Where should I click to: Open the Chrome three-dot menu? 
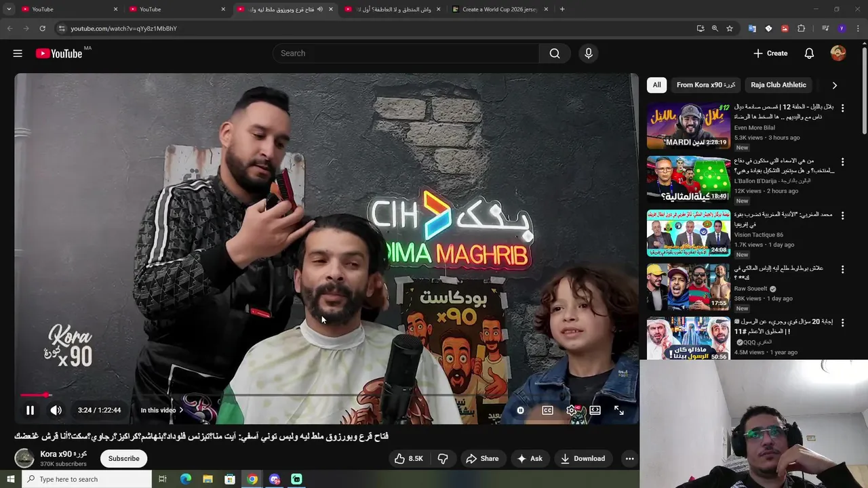point(858,28)
